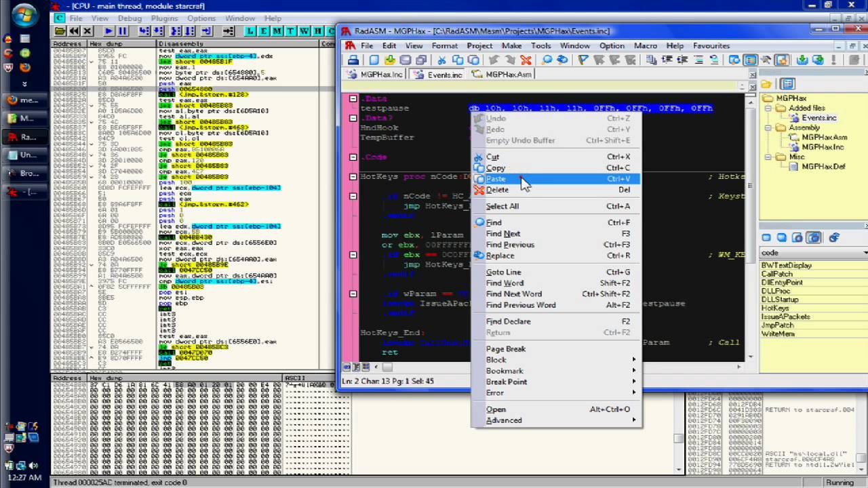Click the Step over icon in OllyDbg

coord(157,31)
